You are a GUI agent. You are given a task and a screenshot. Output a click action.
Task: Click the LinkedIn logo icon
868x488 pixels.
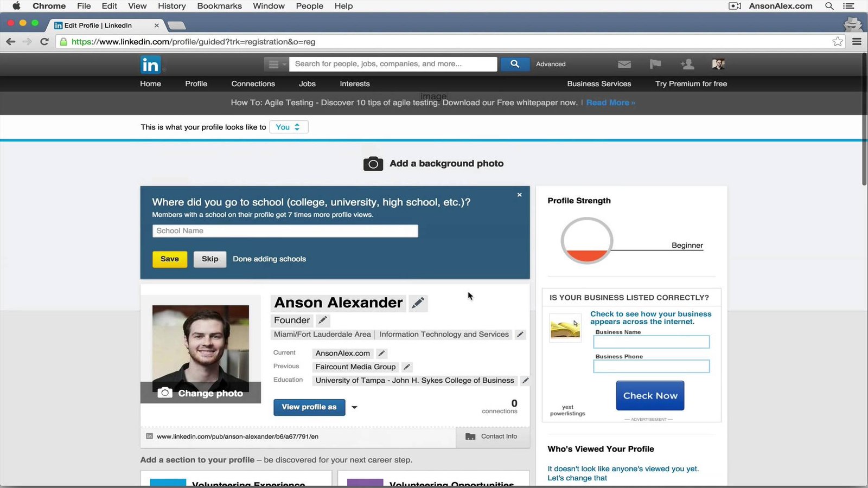150,65
